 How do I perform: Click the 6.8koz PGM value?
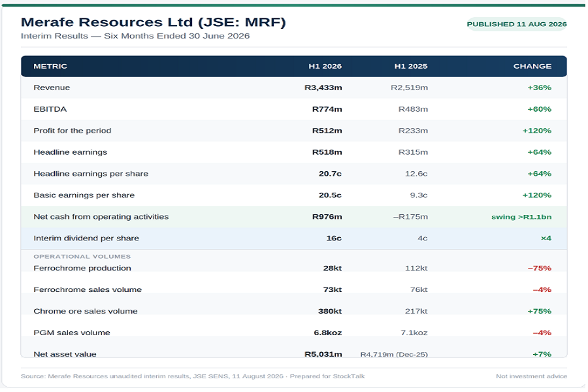328,333
